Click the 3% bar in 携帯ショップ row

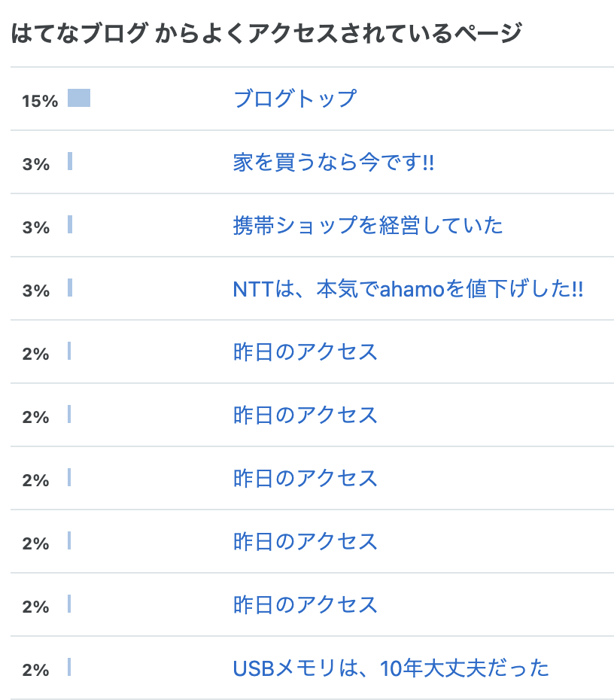point(70,224)
